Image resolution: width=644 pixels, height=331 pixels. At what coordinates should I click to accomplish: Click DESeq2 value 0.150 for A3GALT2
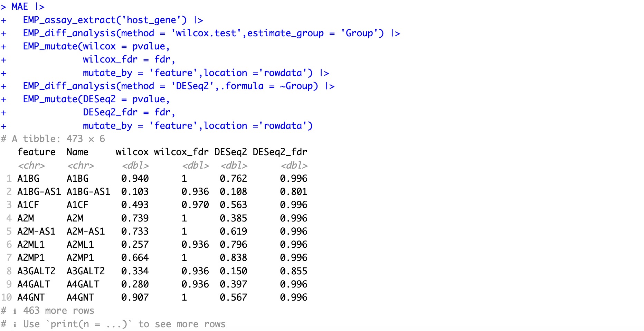(233, 271)
